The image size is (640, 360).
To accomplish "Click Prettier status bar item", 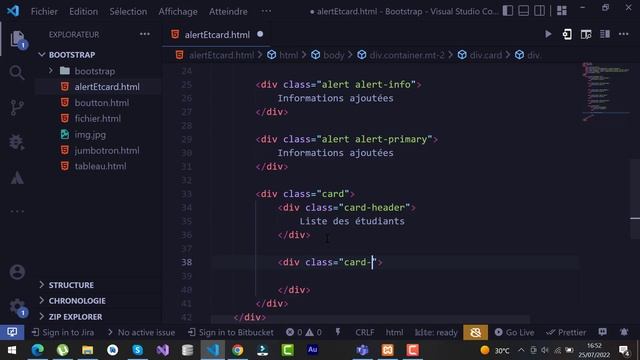I will pos(566,332).
